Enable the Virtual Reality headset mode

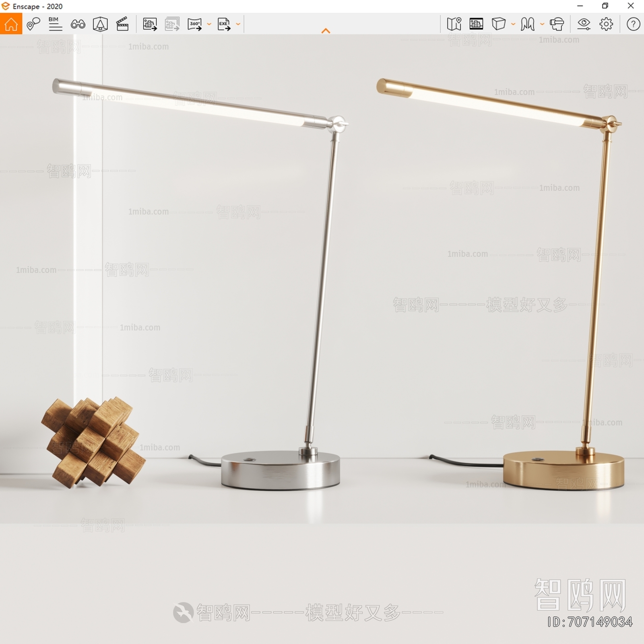point(557,24)
